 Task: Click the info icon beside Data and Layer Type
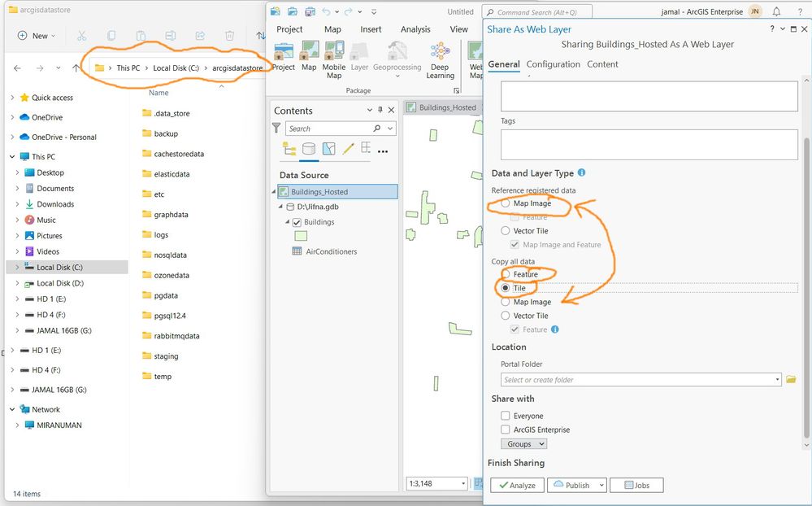[x=581, y=172]
